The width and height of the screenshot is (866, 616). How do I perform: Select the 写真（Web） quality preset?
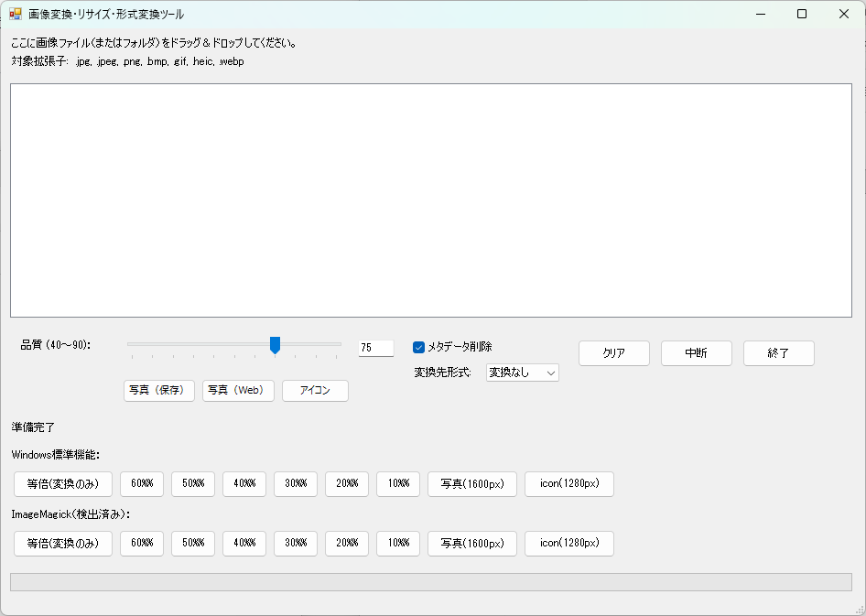tap(238, 390)
